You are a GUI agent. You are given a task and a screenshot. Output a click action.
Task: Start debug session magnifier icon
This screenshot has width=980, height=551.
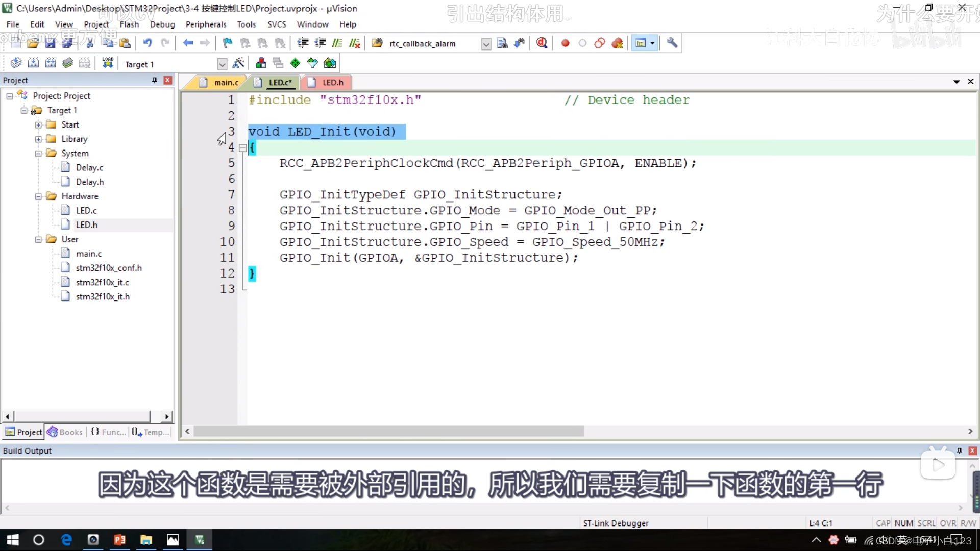542,43
